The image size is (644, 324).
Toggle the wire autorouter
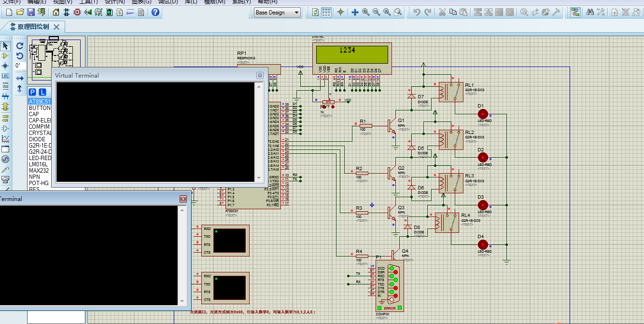[575, 12]
